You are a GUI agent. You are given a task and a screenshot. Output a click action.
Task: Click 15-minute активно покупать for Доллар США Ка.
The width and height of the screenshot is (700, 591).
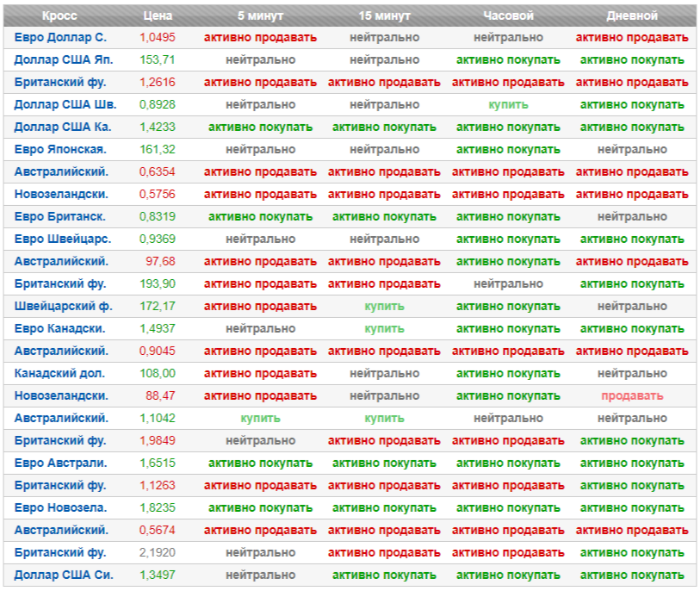384,127
